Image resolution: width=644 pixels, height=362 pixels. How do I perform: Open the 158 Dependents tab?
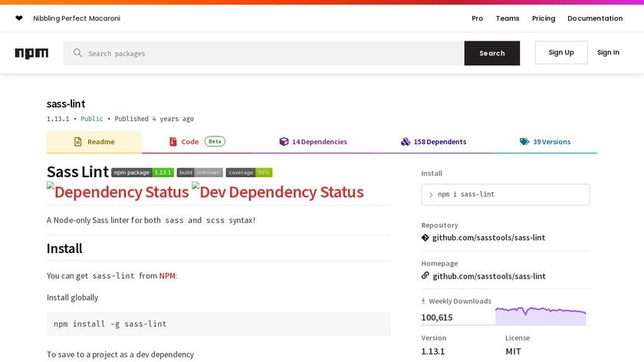(433, 142)
